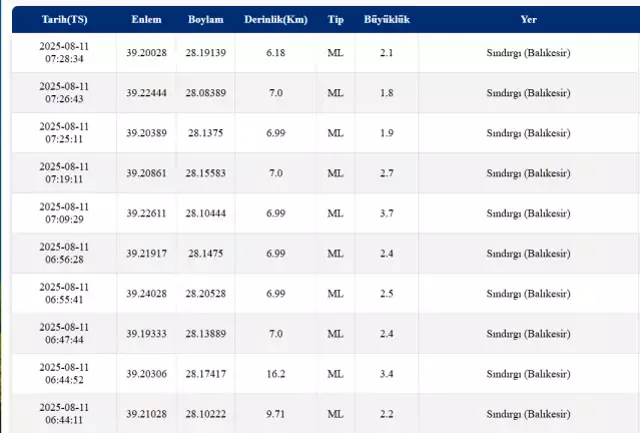Image resolution: width=640 pixels, height=433 pixels.
Task: Click Sındırgı (Balıkesir) in the 07:28:34 row
Action: click(x=529, y=53)
